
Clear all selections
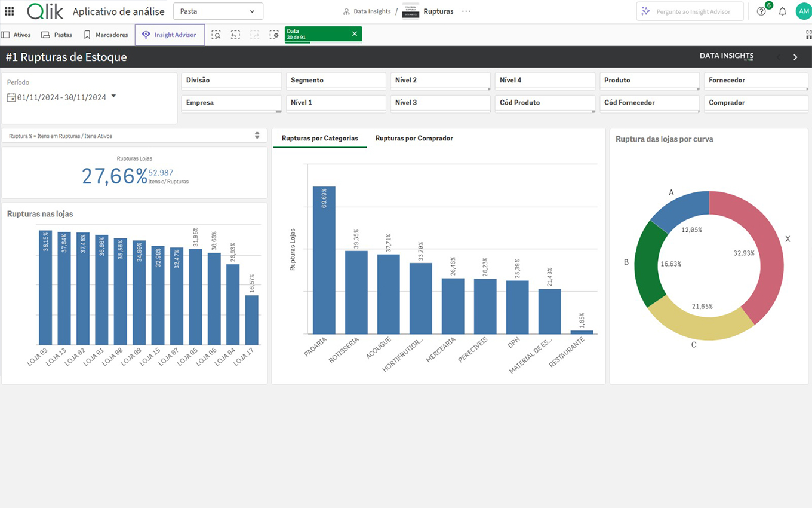274,35
